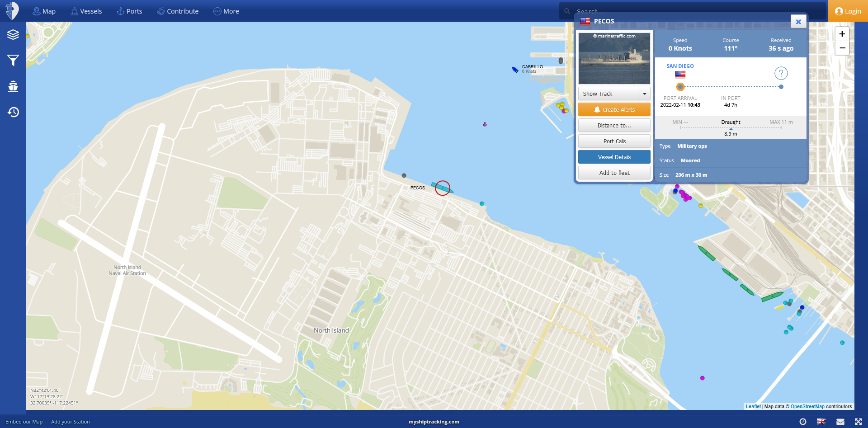This screenshot has height=428, width=868.
Task: Click the Draught indicator scale
Action: point(731,128)
